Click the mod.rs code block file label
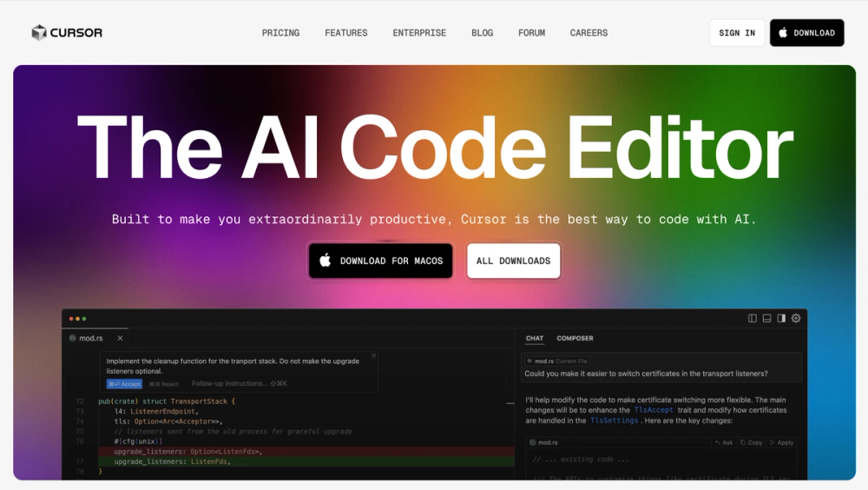Viewport: 868px width, 490px height. 543,442
